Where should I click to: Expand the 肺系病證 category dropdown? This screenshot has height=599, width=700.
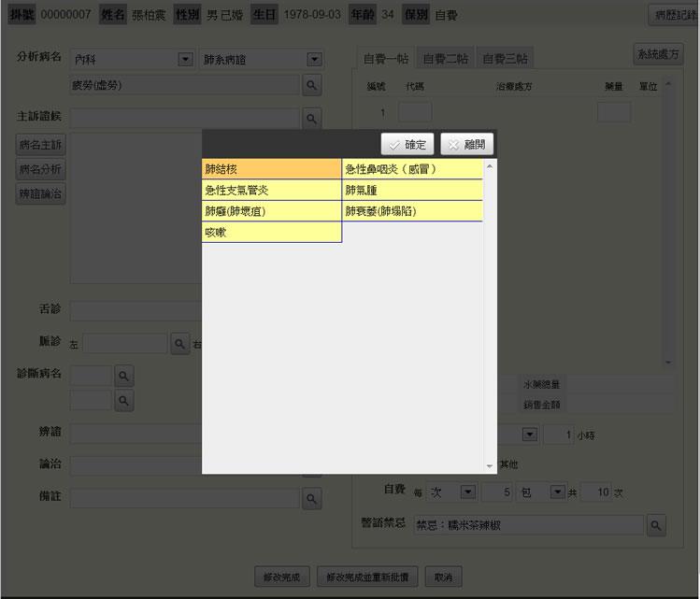pos(314,60)
